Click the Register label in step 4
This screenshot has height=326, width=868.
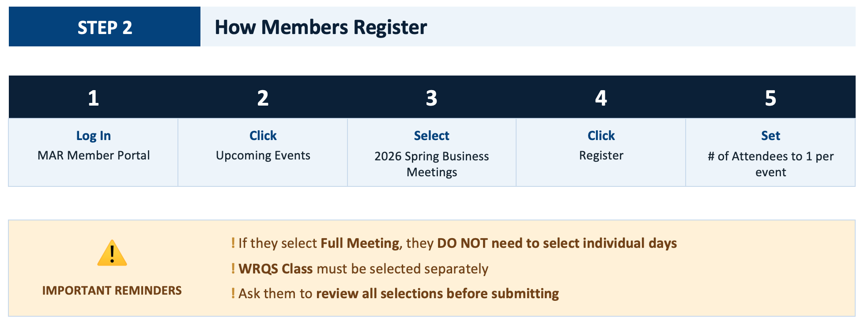click(601, 155)
